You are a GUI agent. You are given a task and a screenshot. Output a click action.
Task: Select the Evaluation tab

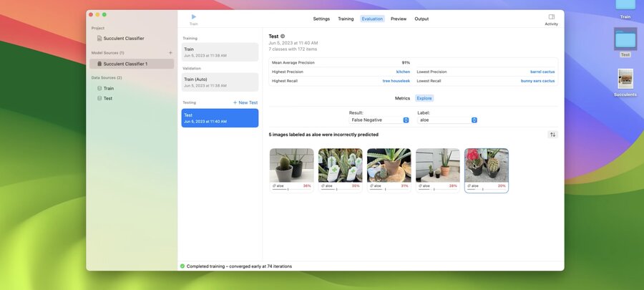[372, 19]
